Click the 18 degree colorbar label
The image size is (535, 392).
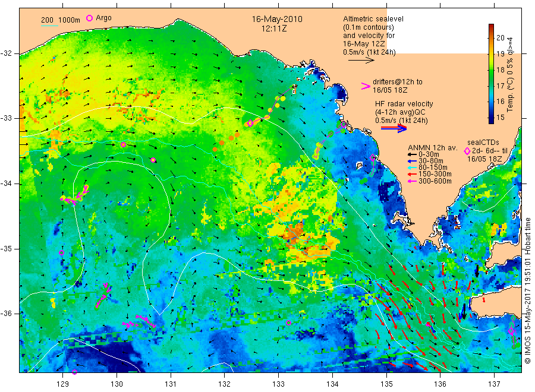click(x=500, y=70)
